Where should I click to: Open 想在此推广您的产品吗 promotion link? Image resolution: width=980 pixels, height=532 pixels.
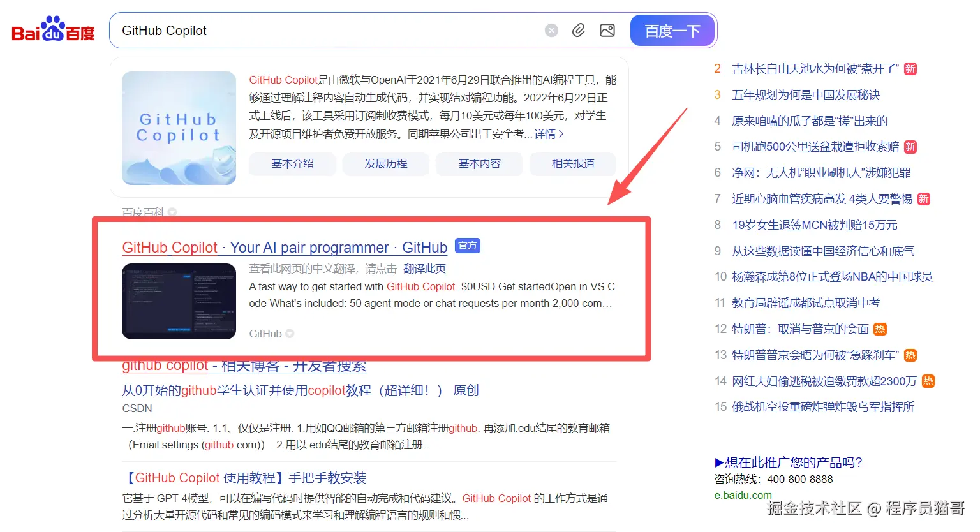[x=789, y=462]
